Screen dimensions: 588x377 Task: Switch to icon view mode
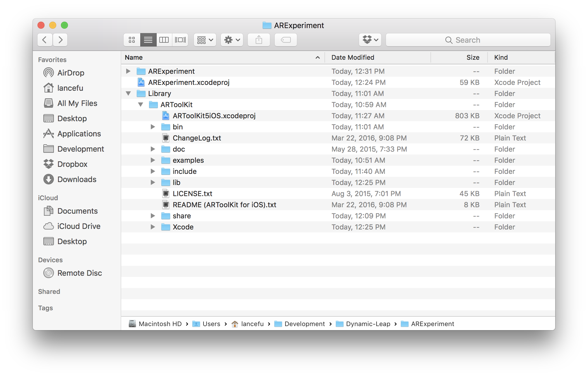(x=132, y=40)
